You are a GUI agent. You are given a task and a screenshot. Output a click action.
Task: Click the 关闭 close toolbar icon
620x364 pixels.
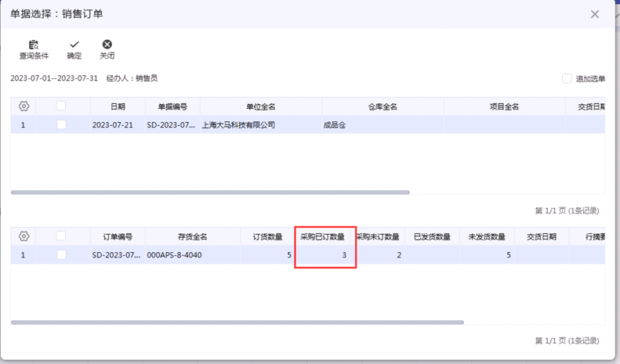[107, 45]
